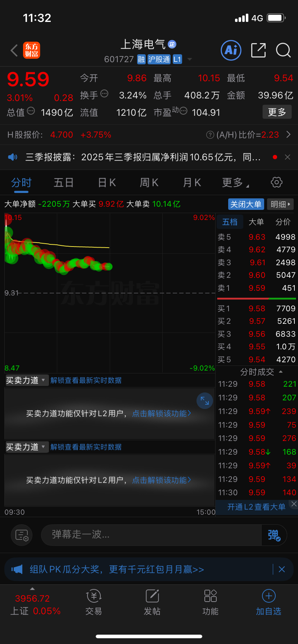
Task: Tap the share export icon
Action: [x=258, y=50]
